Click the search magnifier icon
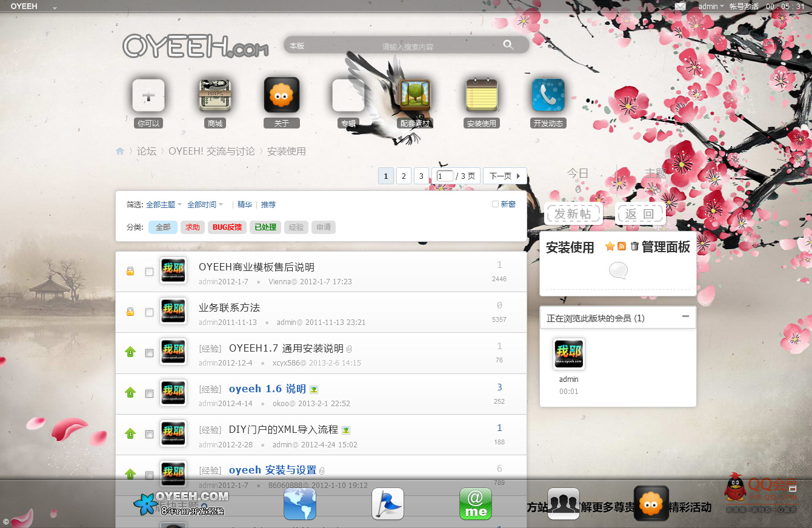812x528 pixels. [508, 44]
